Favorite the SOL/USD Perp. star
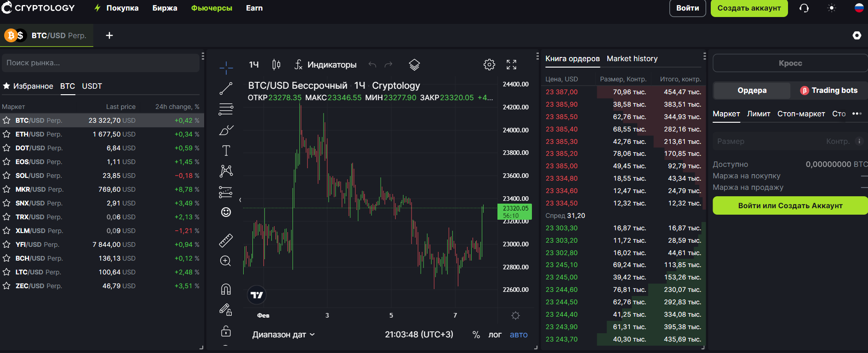 coord(6,176)
